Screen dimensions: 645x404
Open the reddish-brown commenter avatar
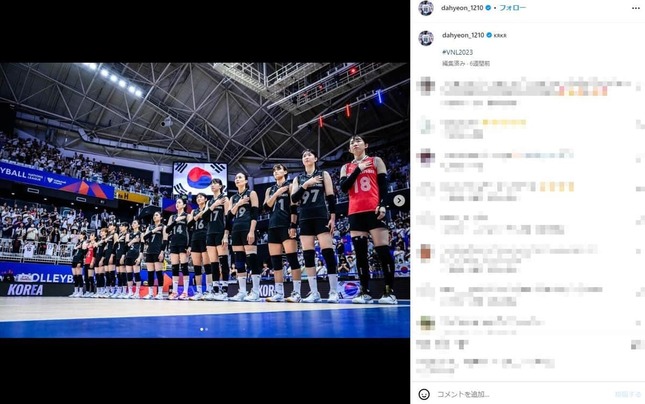pos(426,253)
